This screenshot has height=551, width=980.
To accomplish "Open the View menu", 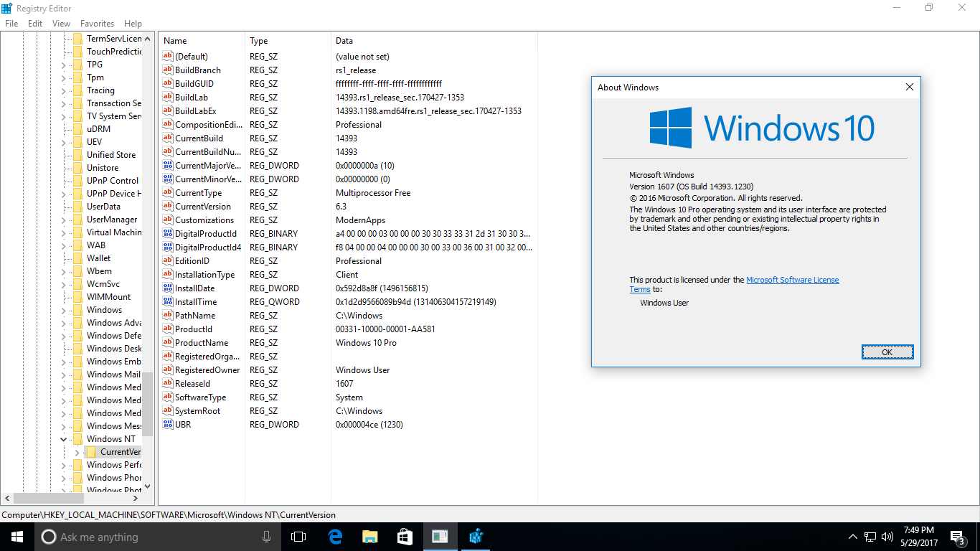I will pyautogui.click(x=61, y=24).
